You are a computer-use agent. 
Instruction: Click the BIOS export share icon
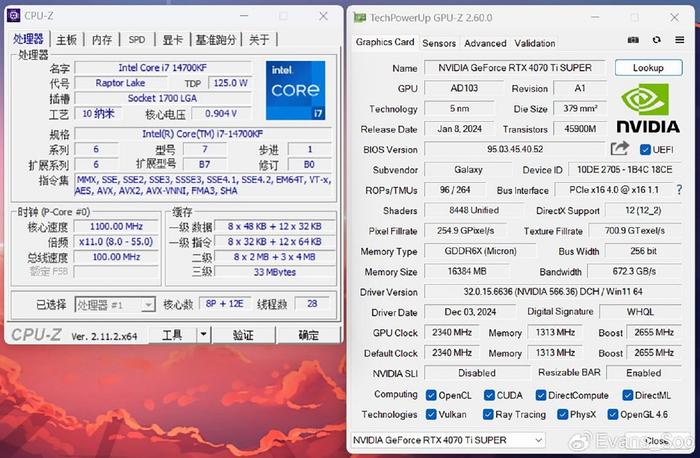(620, 148)
